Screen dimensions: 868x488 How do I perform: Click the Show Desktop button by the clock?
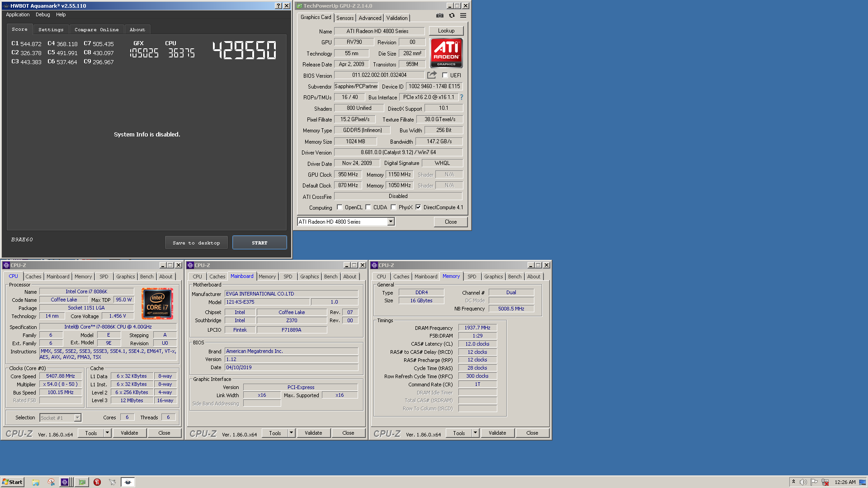863,482
